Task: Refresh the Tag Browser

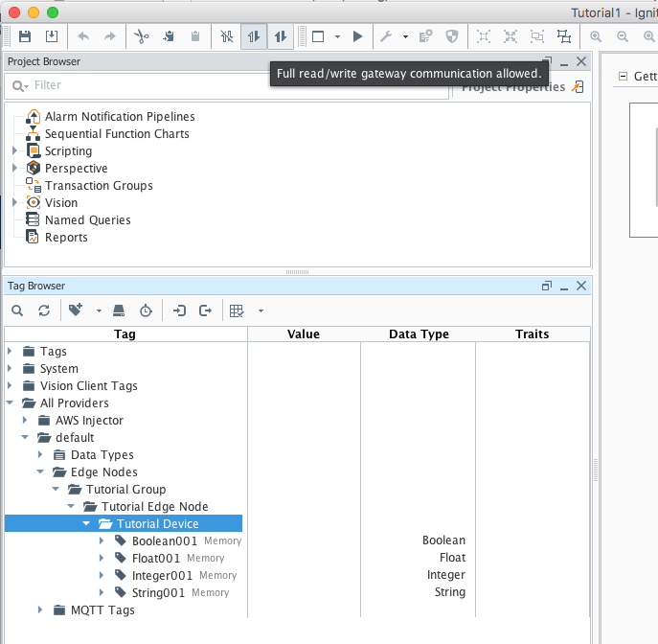Action: point(43,310)
